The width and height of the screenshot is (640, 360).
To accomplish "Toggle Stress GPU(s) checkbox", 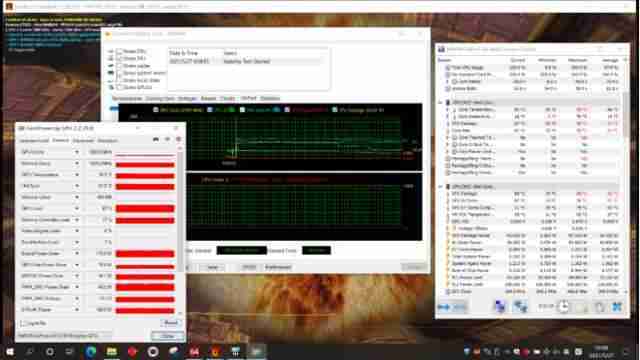I will click(120, 87).
